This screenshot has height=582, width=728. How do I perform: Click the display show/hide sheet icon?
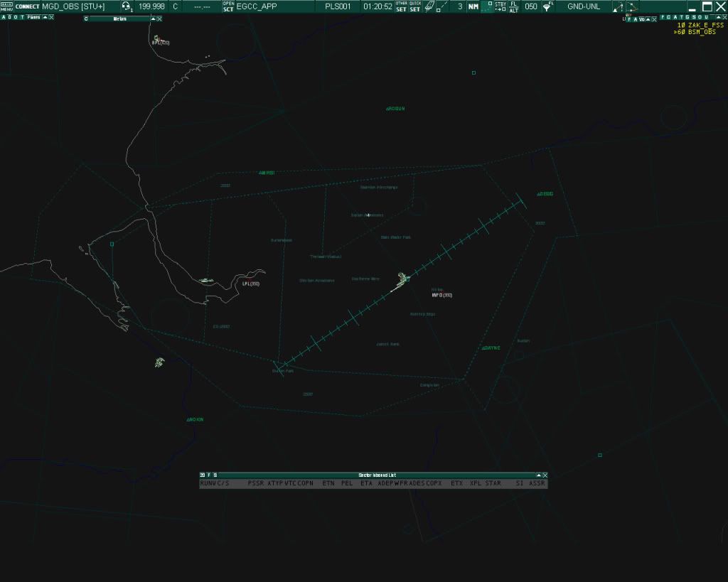[x=429, y=6]
